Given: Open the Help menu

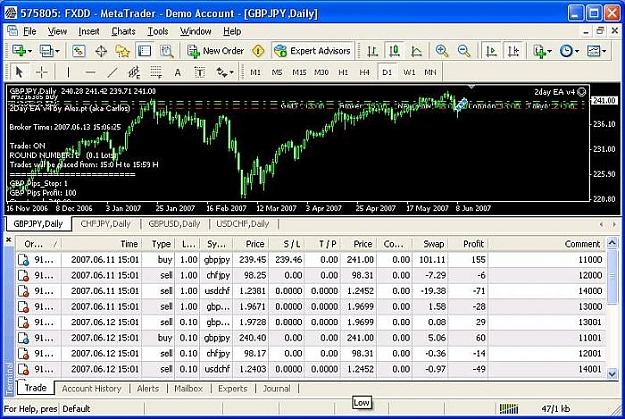Looking at the screenshot, I should click(x=232, y=31).
